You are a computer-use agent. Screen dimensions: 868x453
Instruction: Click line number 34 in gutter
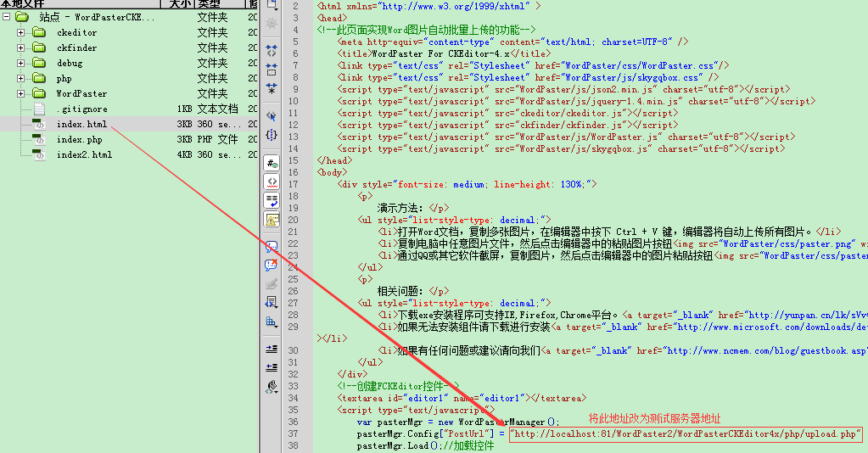point(293,398)
